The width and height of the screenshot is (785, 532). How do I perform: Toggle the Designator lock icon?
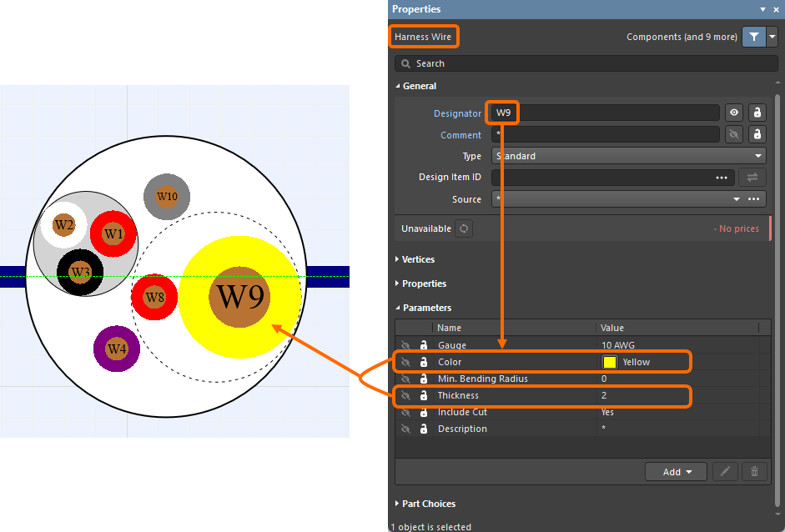757,113
